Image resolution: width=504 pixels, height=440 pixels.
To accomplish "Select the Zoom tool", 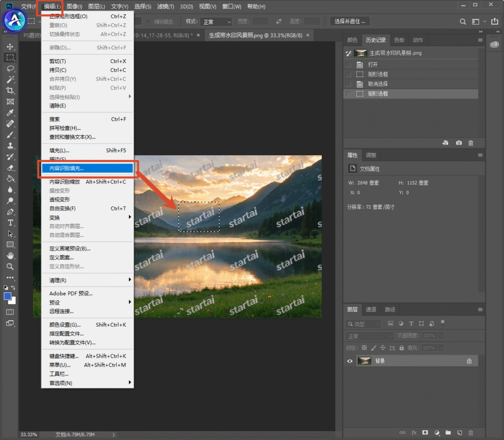I will (10, 267).
